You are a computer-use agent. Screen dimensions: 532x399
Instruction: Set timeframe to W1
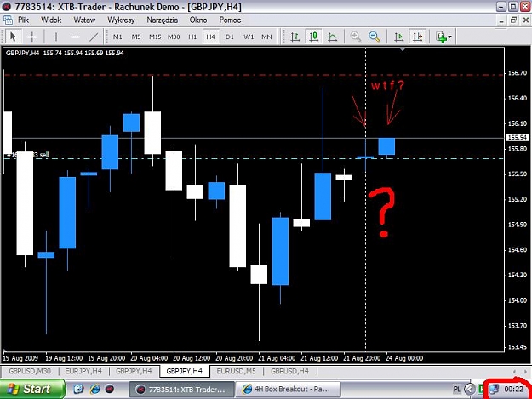[249, 37]
